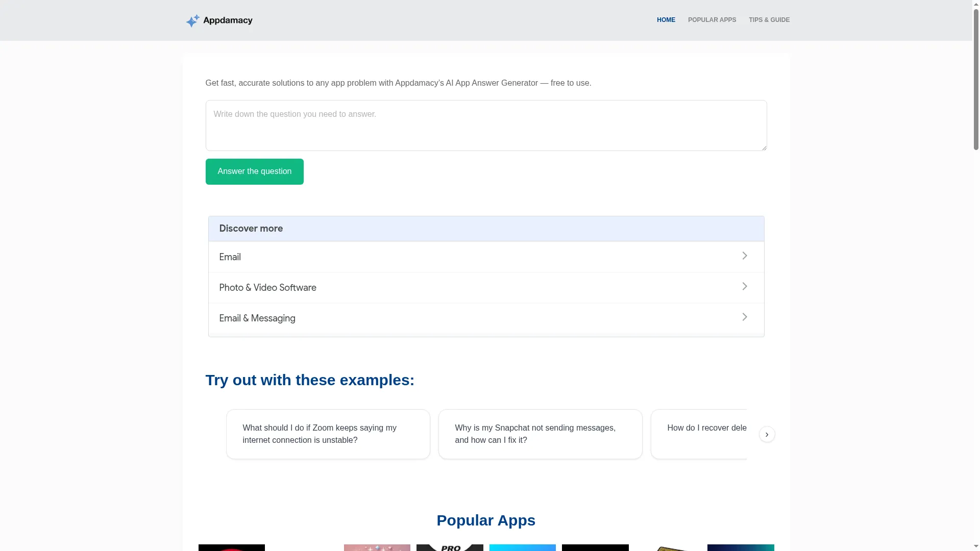Go to the HOME menu item

pos(666,20)
